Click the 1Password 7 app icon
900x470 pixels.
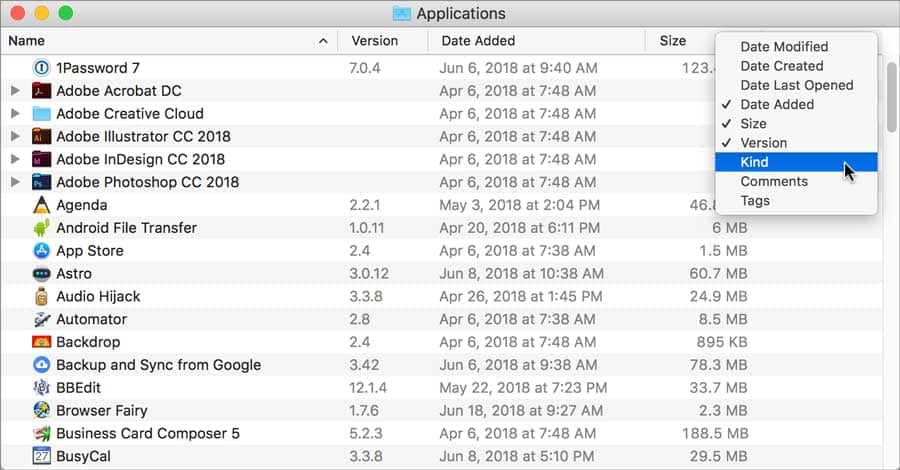click(x=41, y=68)
